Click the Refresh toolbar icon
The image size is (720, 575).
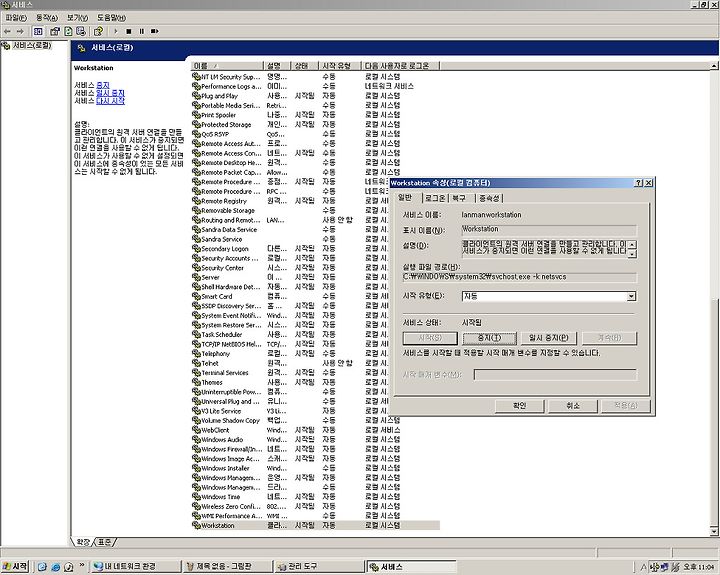tap(68, 31)
